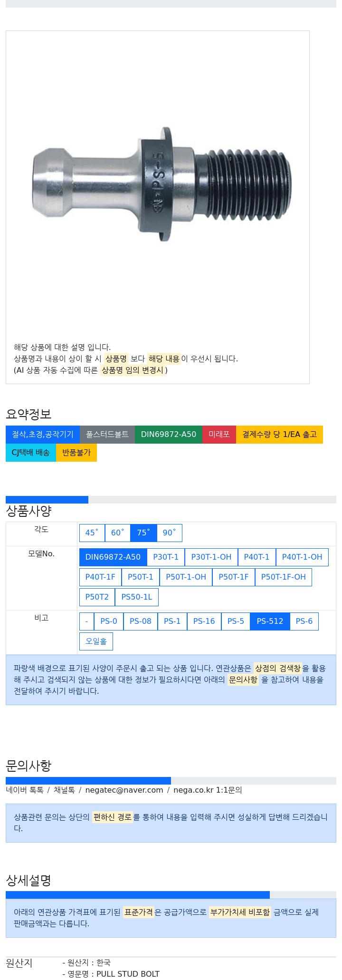Image resolution: width=342 pixels, height=980 pixels.
Task: Open the 풀스터드볼트 tag
Action: (x=107, y=434)
